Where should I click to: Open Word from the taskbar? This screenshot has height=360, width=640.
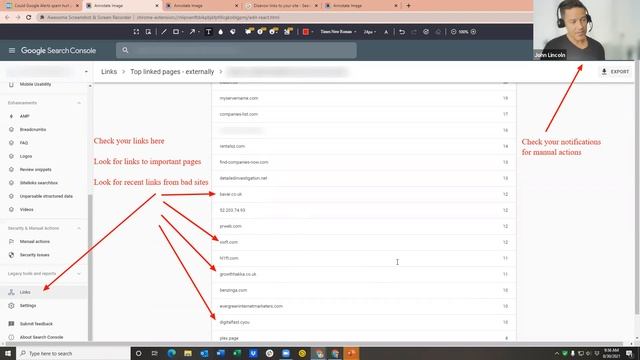point(220,353)
